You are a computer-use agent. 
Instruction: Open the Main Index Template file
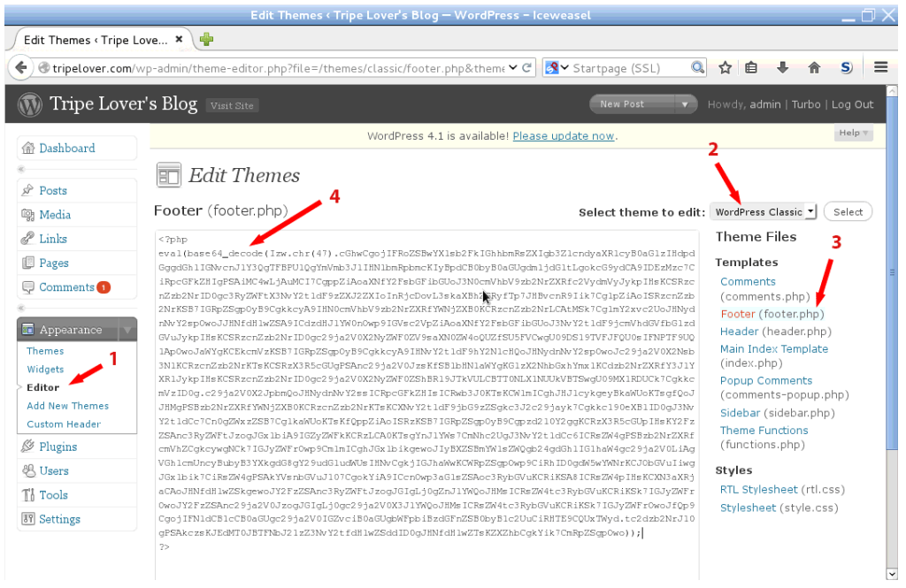pos(773,349)
